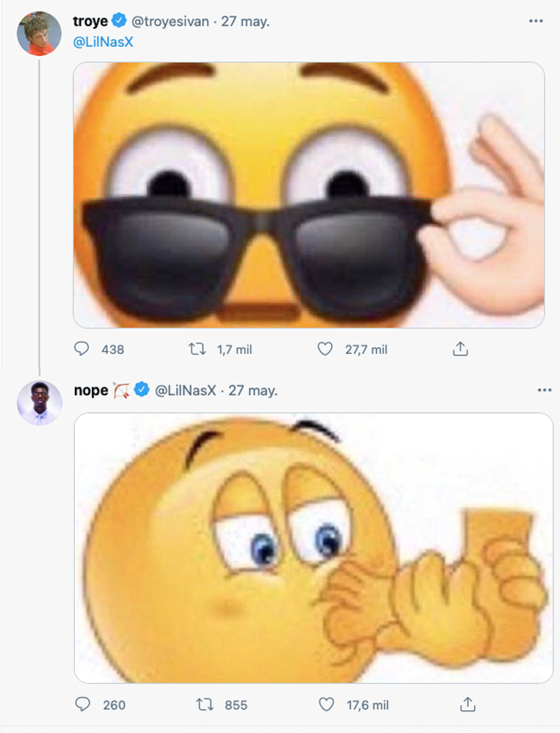Click the @troyesivan username link

(172, 21)
